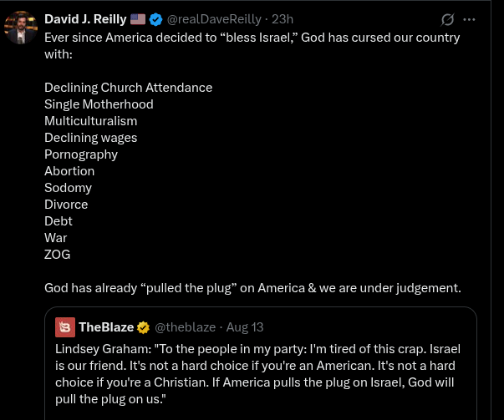This screenshot has width=504, height=420.
Task: Click the "Declining Church Attendance" line
Action: pyautogui.click(x=128, y=88)
